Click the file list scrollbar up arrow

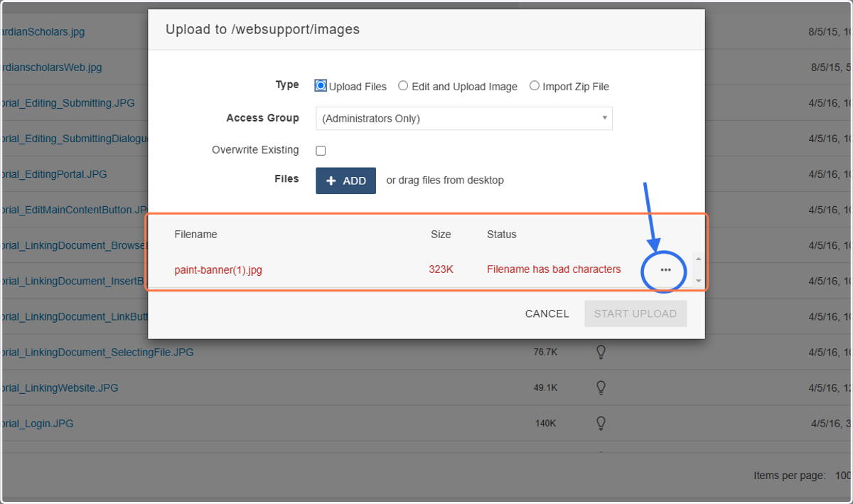[x=698, y=259]
